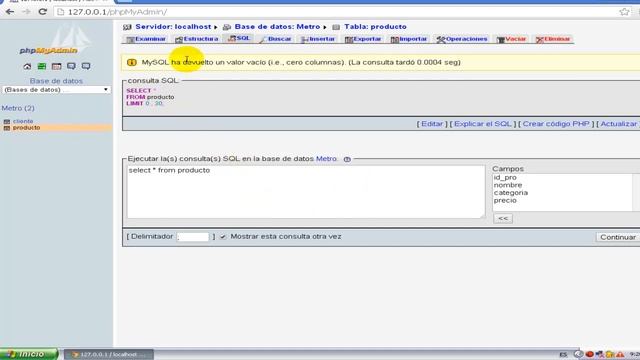Click the browser address bar
Screen dimensions: 640x360
coord(335,12)
